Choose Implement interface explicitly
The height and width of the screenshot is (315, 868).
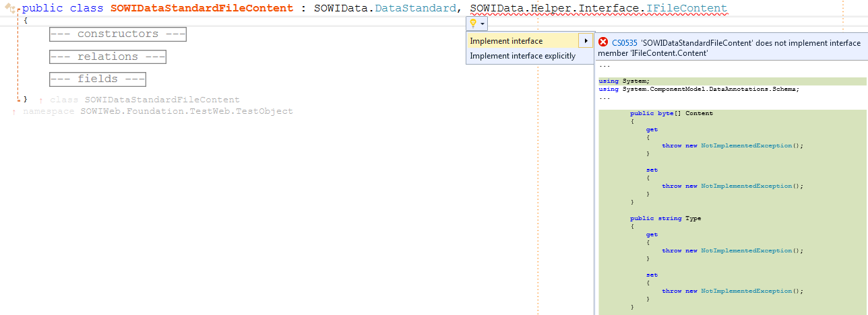[x=522, y=56]
